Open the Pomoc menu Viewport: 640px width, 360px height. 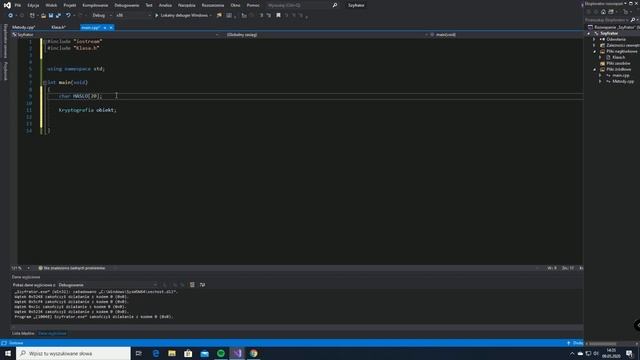253,5
